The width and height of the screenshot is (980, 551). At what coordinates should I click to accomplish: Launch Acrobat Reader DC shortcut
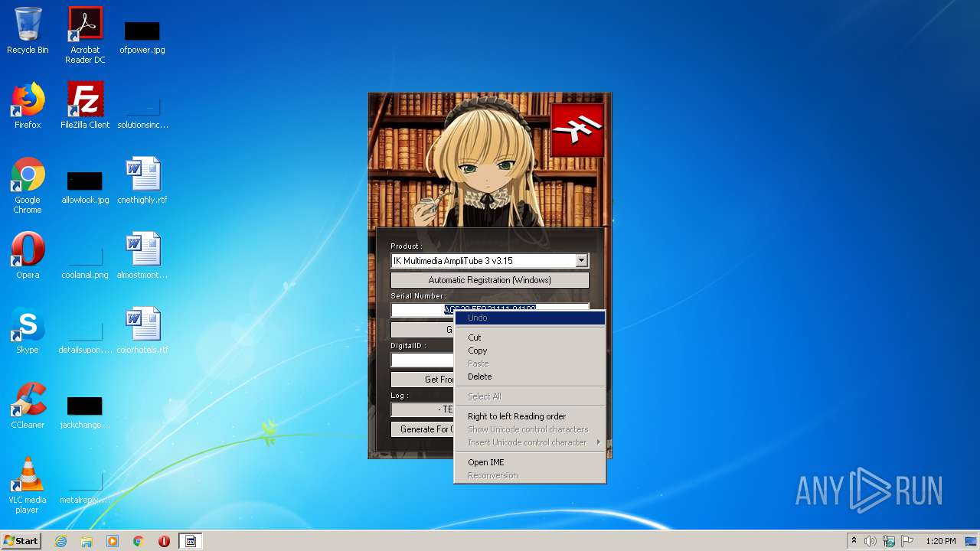85,35
